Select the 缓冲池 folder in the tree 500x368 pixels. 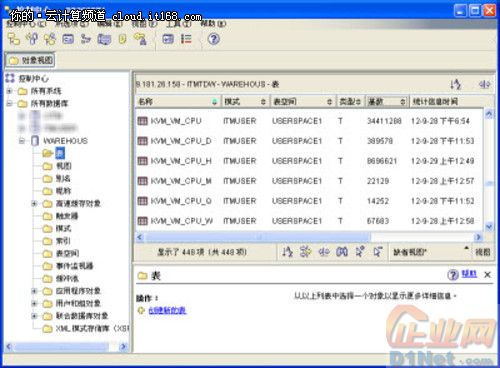click(x=67, y=278)
